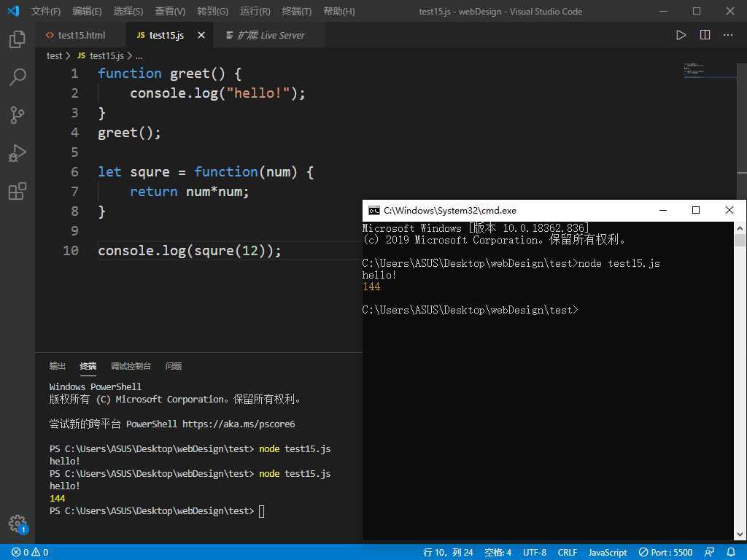Click the return num*num; line
The image size is (747, 560).
(189, 192)
